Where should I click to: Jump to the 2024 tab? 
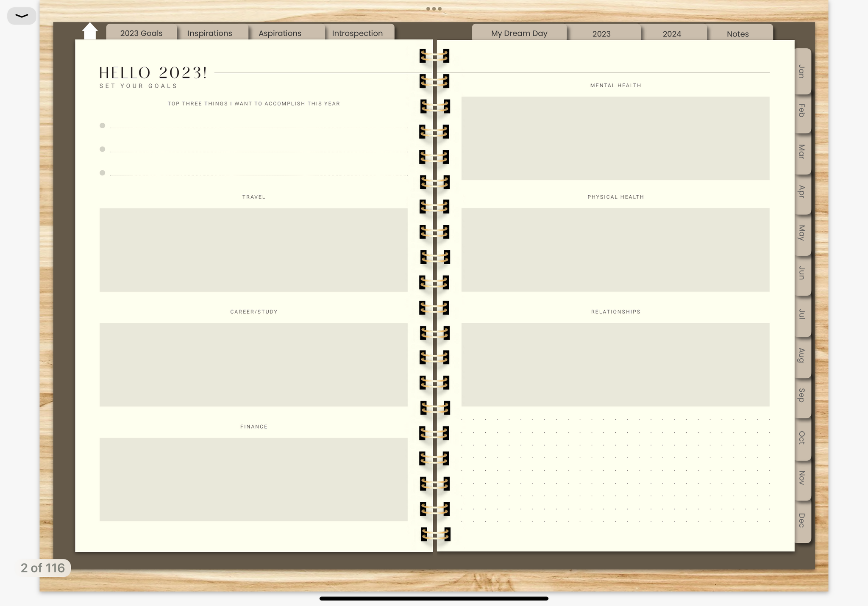pyautogui.click(x=672, y=33)
